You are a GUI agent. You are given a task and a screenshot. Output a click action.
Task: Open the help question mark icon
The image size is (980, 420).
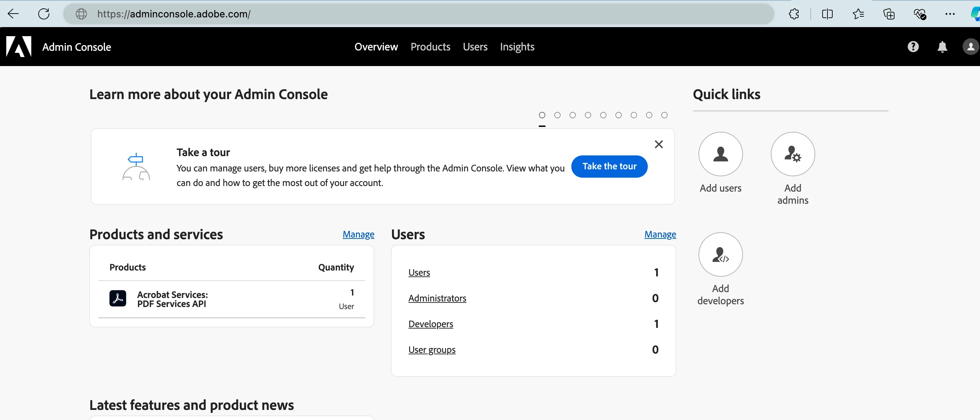tap(913, 47)
